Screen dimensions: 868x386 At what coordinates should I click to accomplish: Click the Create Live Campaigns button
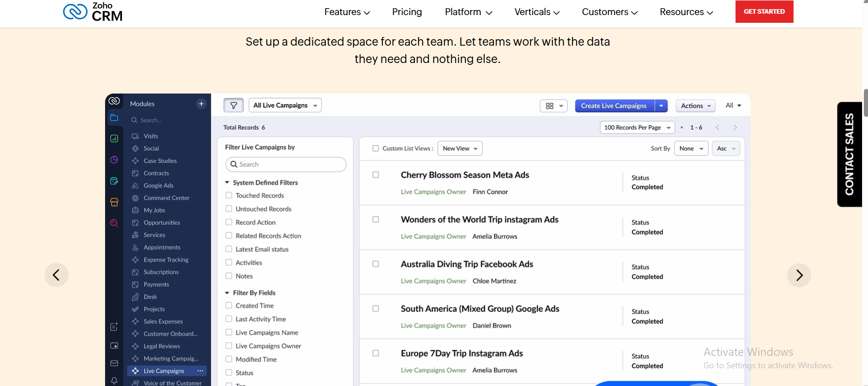tap(614, 106)
